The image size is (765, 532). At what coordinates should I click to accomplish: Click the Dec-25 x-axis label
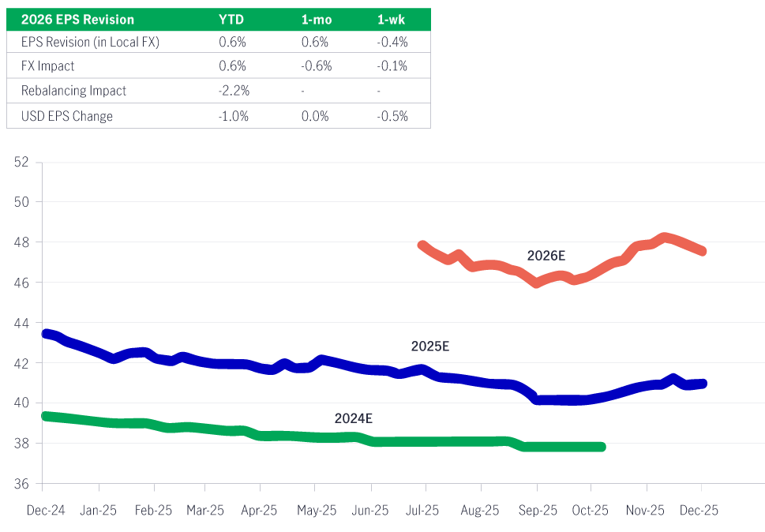click(x=700, y=511)
